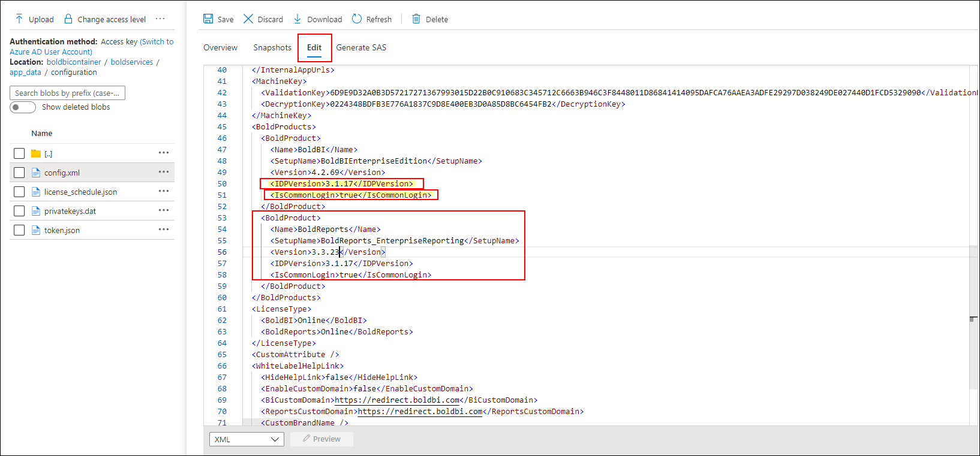Click the DecryptionKey value on line 43
Viewport: 980px width, 456px height.
pos(440,104)
